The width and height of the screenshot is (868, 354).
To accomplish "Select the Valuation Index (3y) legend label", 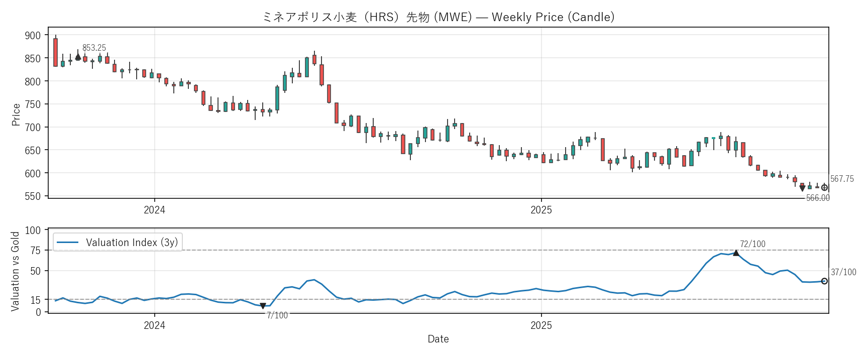I will [x=132, y=243].
